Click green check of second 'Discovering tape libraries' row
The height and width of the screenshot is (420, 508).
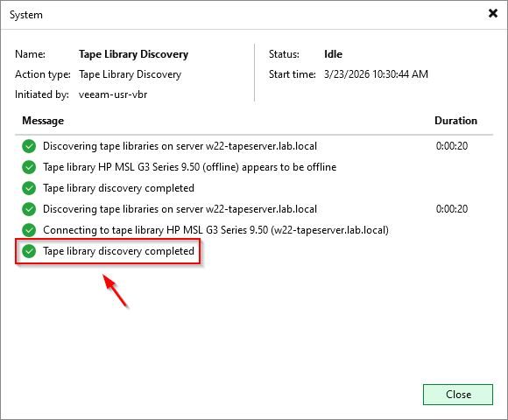(29, 209)
